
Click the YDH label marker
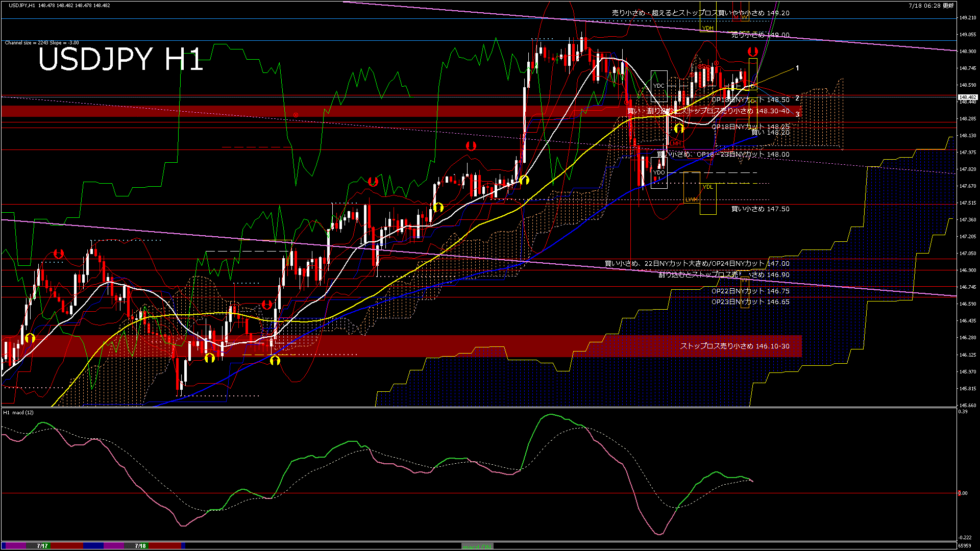coord(707,28)
